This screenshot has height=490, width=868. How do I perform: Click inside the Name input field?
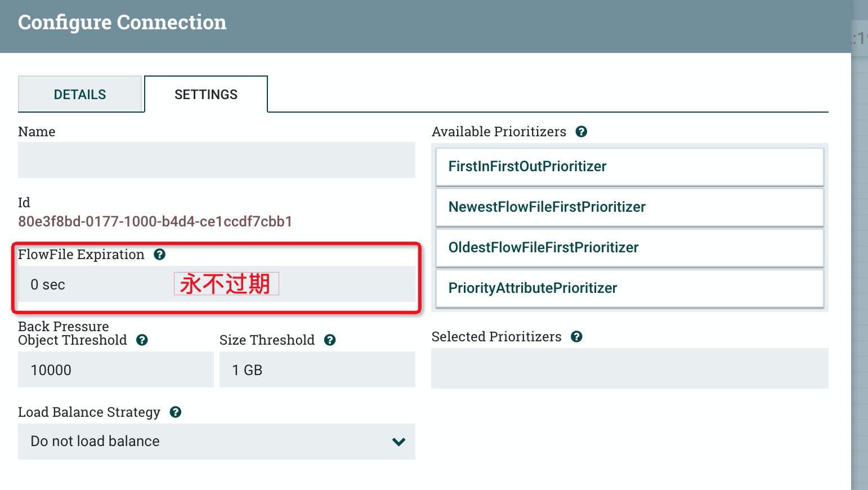[217, 160]
